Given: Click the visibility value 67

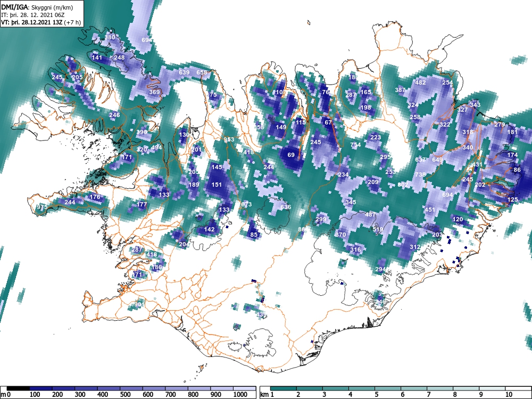Looking at the screenshot, I should (328, 122).
